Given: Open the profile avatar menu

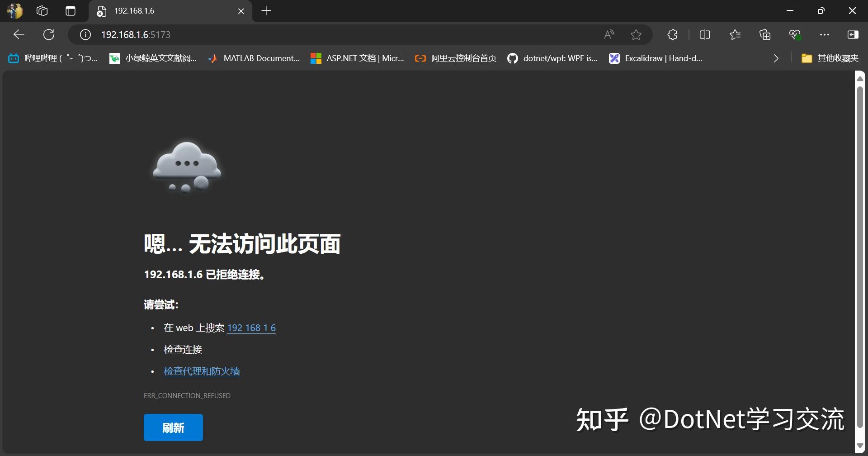Looking at the screenshot, I should (14, 11).
